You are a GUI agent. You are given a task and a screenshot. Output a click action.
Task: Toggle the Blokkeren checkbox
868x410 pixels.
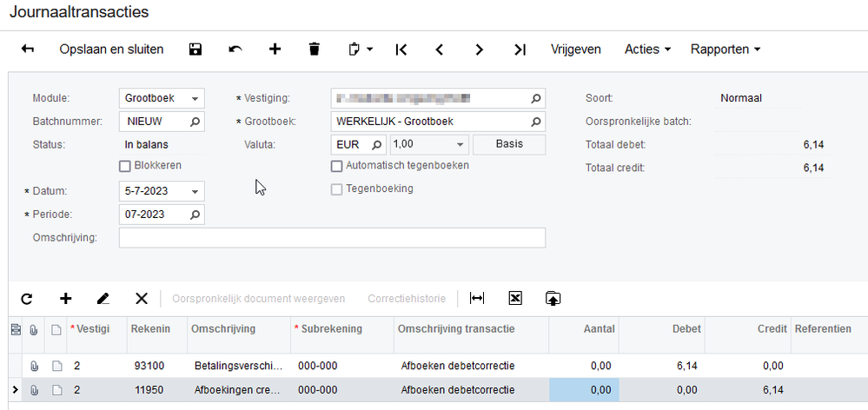124,166
